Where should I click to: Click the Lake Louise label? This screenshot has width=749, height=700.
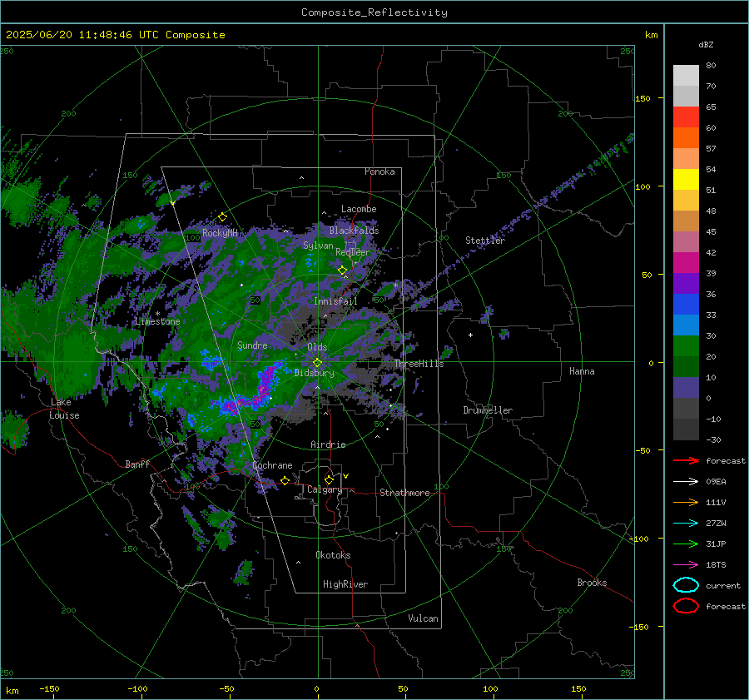pyautogui.click(x=64, y=409)
